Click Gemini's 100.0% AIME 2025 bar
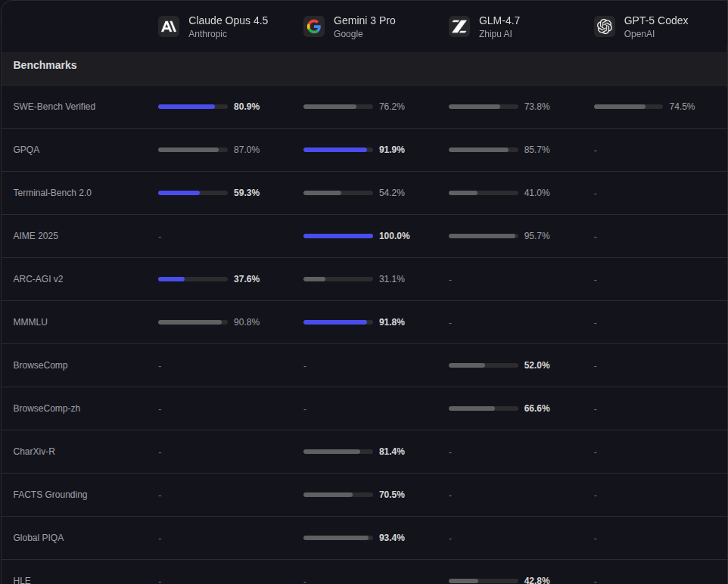728x584 pixels. click(x=338, y=236)
